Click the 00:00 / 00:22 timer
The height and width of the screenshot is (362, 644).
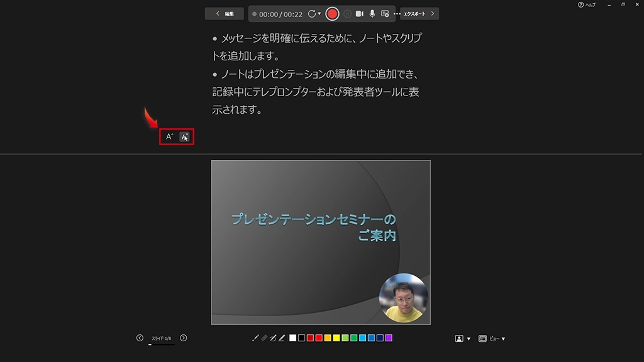[x=280, y=14]
